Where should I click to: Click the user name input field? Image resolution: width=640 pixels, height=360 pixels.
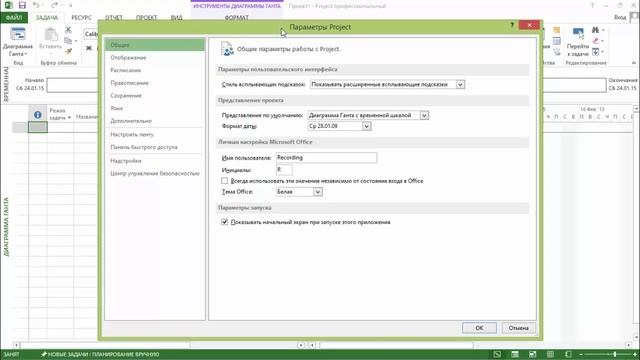(x=326, y=158)
